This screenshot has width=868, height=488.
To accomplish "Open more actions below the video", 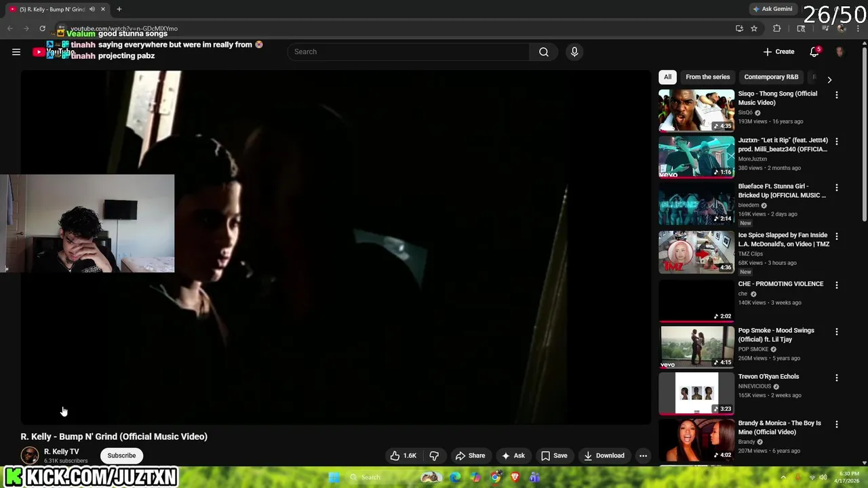I will 643,455.
